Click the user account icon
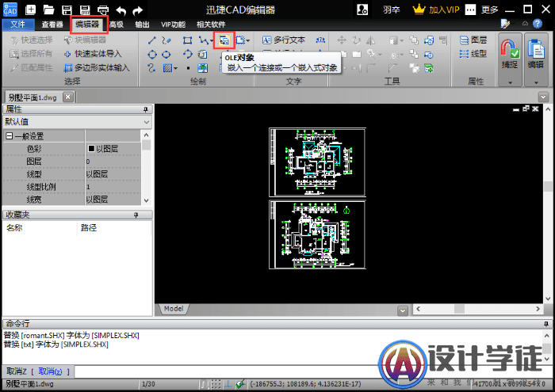 (x=362, y=10)
